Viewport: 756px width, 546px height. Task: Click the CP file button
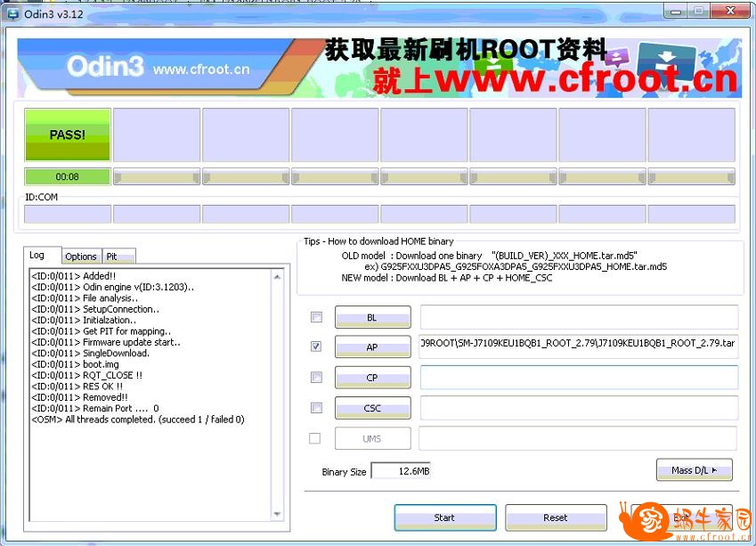[x=373, y=377]
